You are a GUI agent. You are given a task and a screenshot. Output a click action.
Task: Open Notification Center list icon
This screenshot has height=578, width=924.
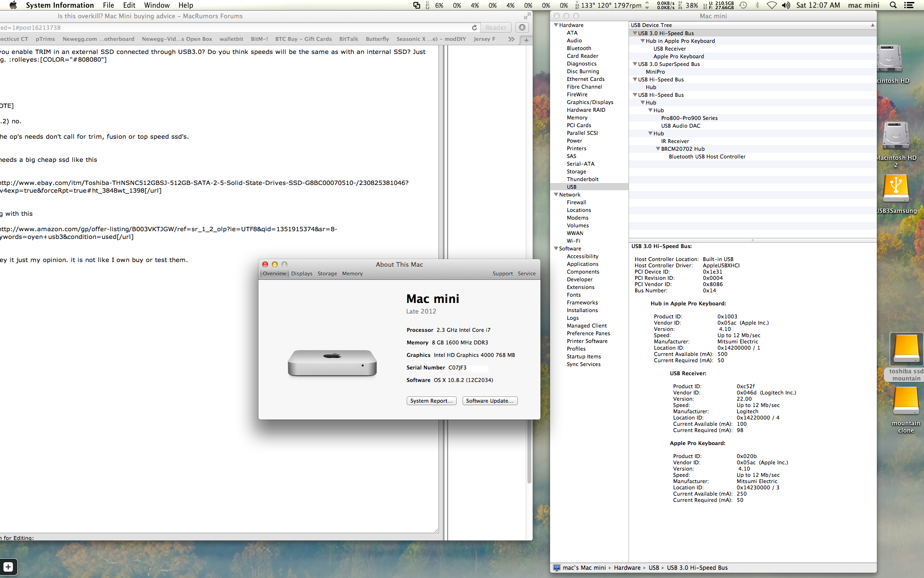point(909,5)
